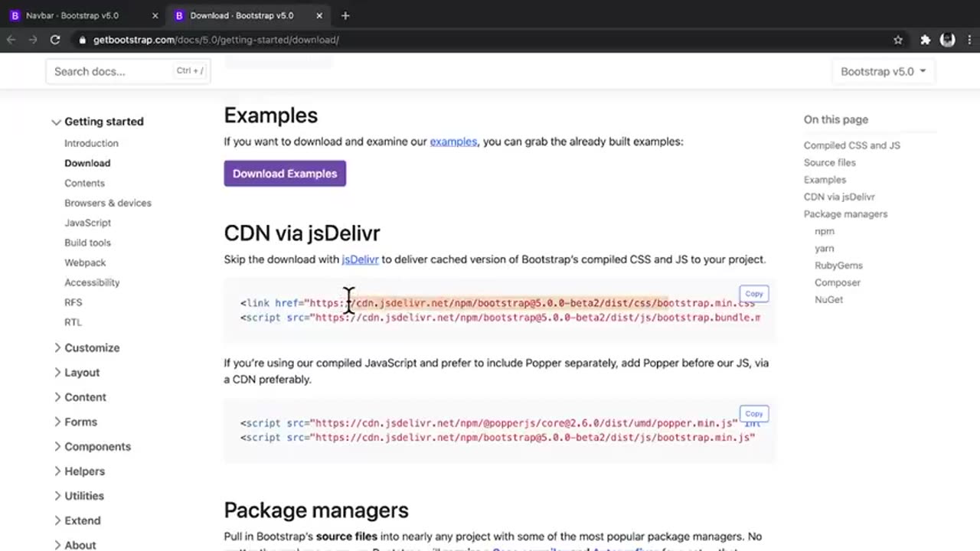Click the site lock icon in address bar
This screenshot has height=551, width=980.
[82, 40]
